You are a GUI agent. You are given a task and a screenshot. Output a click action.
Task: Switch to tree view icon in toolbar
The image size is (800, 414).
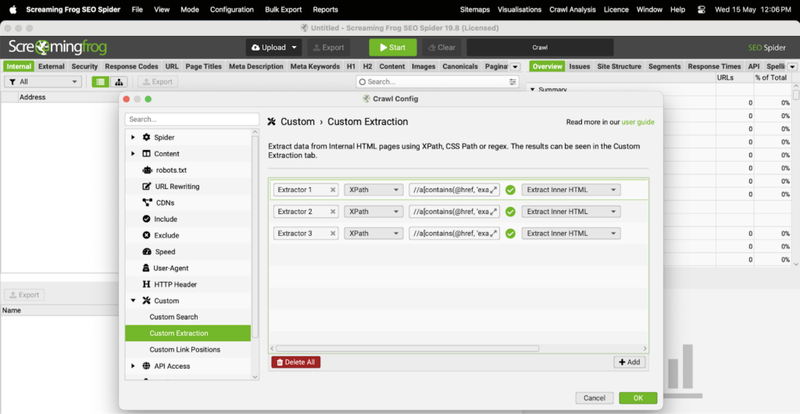coord(119,82)
